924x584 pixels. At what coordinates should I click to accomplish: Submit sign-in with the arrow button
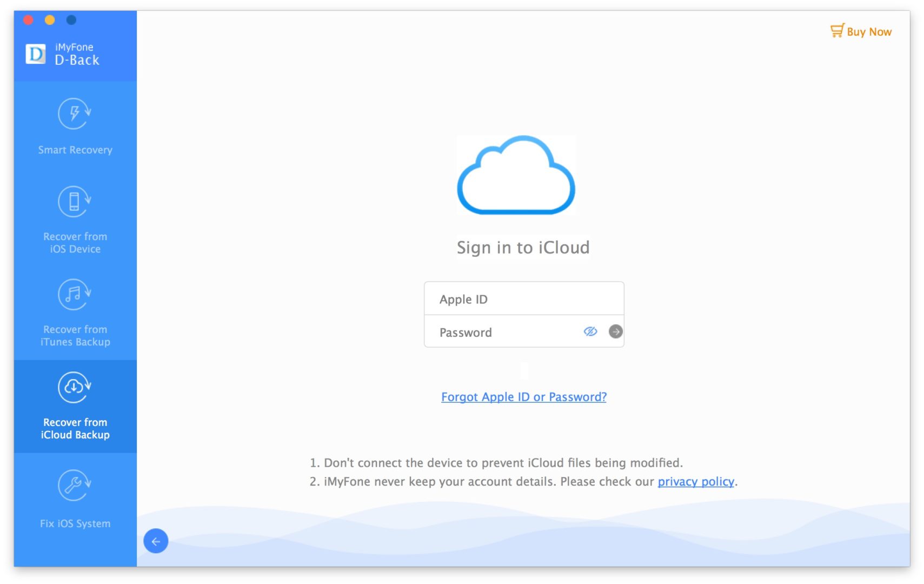point(615,331)
